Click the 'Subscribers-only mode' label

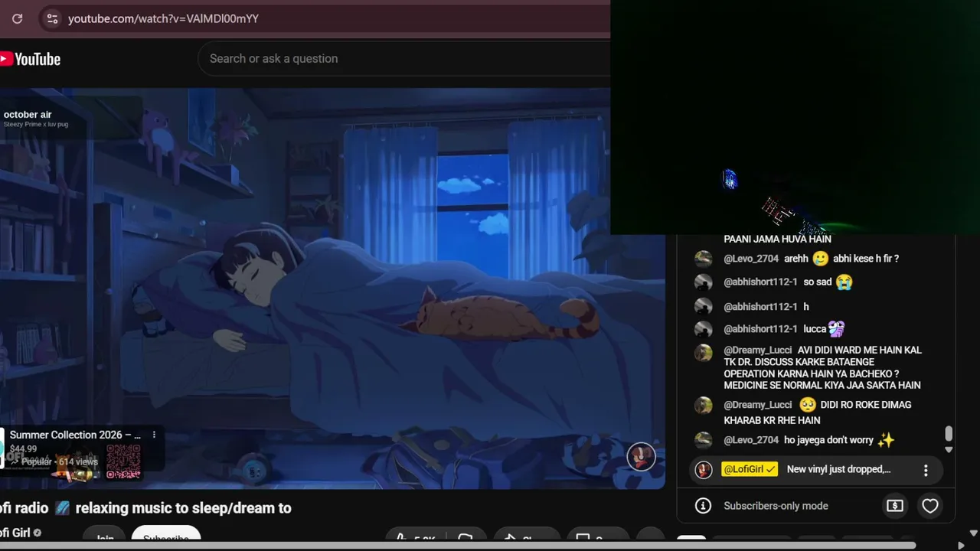776,506
